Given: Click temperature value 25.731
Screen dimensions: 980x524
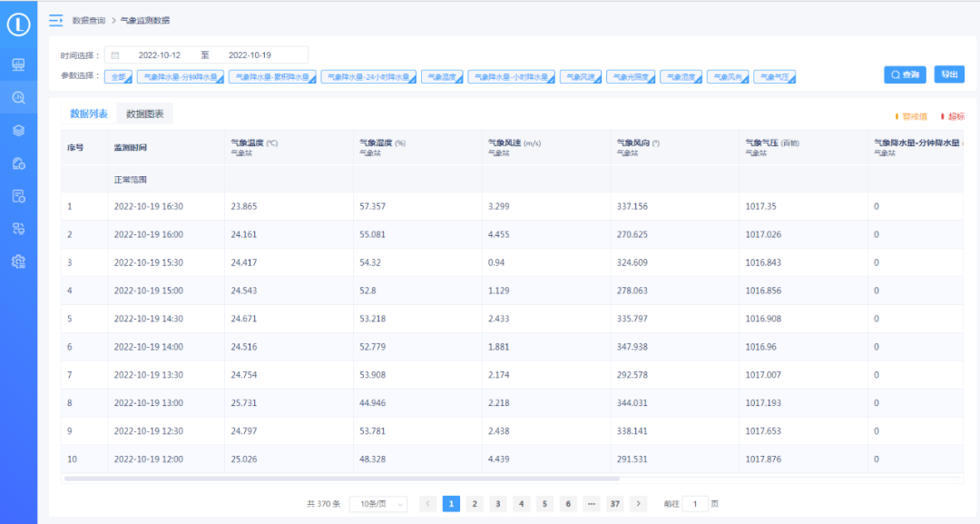Looking at the screenshot, I should tap(244, 403).
